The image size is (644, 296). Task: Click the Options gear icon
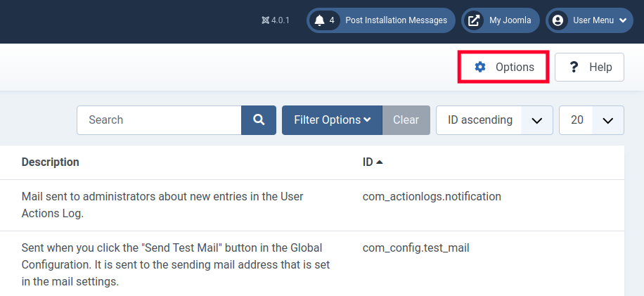tap(480, 67)
